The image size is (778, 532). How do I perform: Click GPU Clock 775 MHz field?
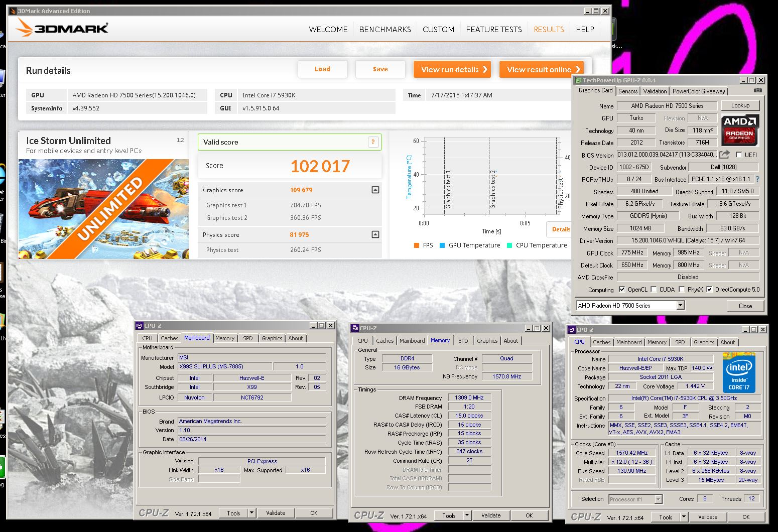coord(632,252)
